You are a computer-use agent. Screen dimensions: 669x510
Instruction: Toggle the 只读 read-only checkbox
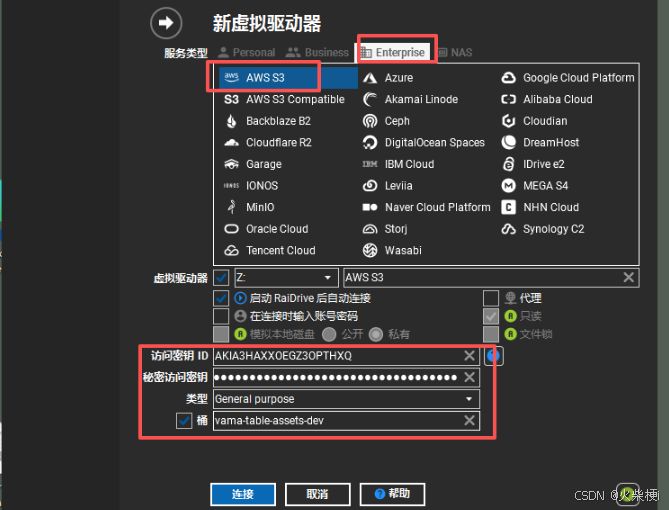pyautogui.click(x=491, y=316)
